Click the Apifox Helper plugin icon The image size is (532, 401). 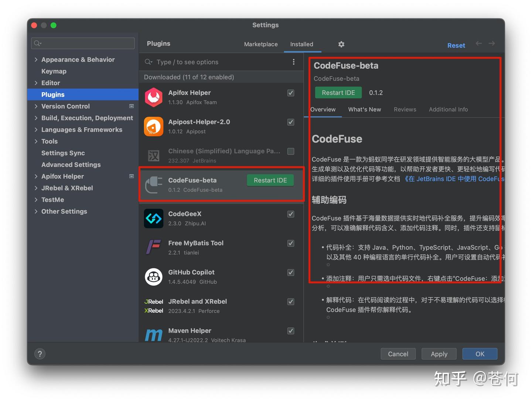click(154, 97)
